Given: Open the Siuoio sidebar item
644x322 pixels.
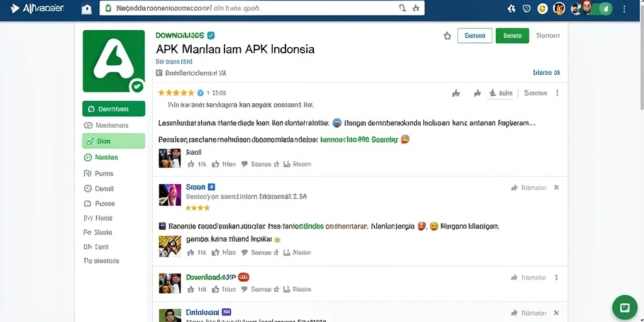Looking at the screenshot, I should 97,233.
